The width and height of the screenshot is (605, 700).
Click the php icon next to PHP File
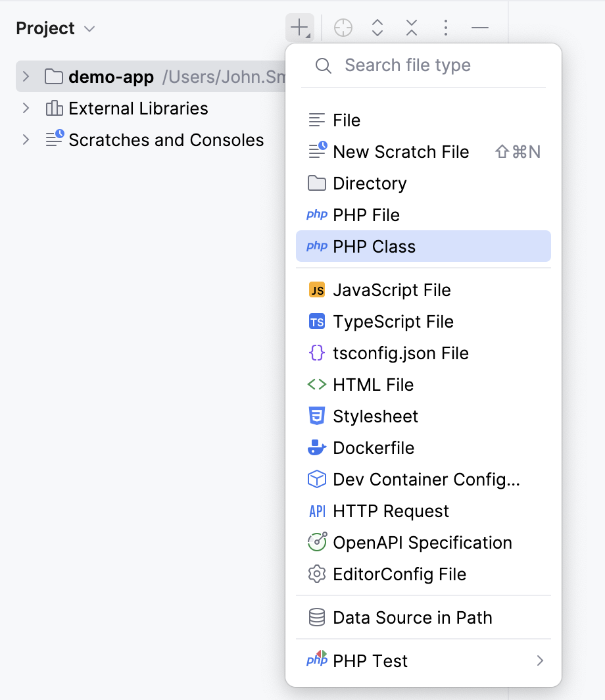click(x=317, y=214)
